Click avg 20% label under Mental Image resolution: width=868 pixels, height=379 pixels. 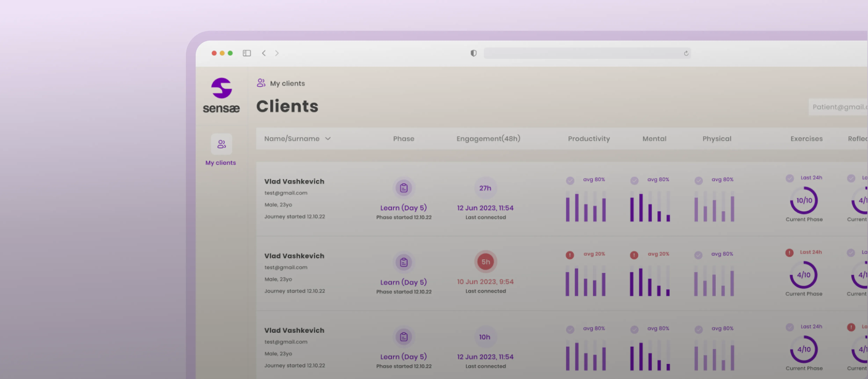click(658, 253)
